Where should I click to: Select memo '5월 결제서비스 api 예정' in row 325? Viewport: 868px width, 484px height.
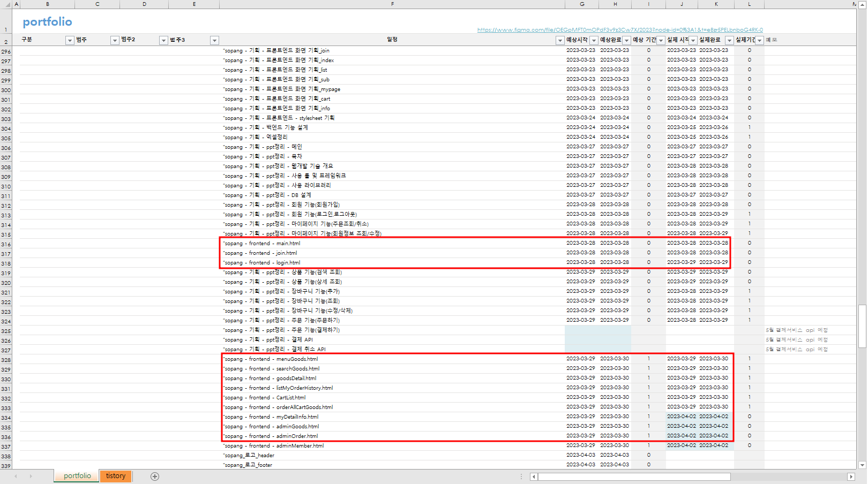(797, 330)
